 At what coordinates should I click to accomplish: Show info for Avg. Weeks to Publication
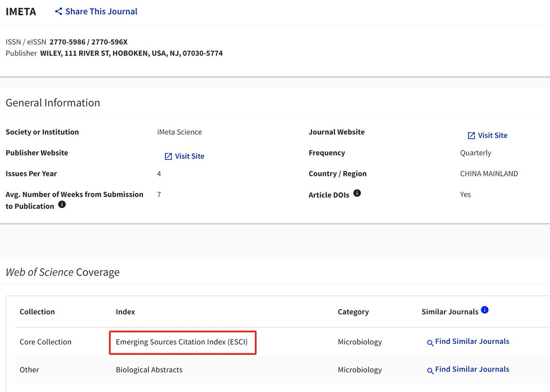(x=62, y=205)
